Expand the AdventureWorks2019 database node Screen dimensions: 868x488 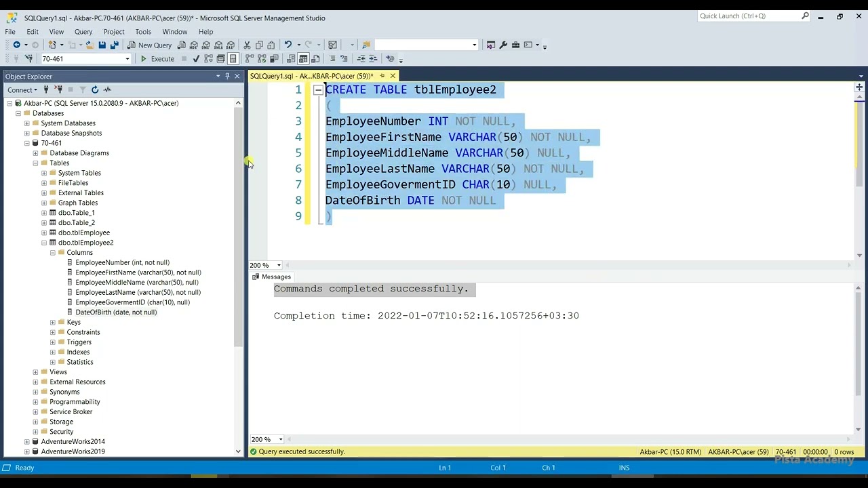[x=26, y=451]
